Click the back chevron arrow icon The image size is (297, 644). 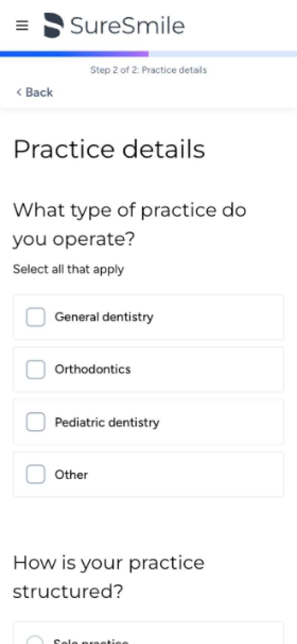coord(19,92)
